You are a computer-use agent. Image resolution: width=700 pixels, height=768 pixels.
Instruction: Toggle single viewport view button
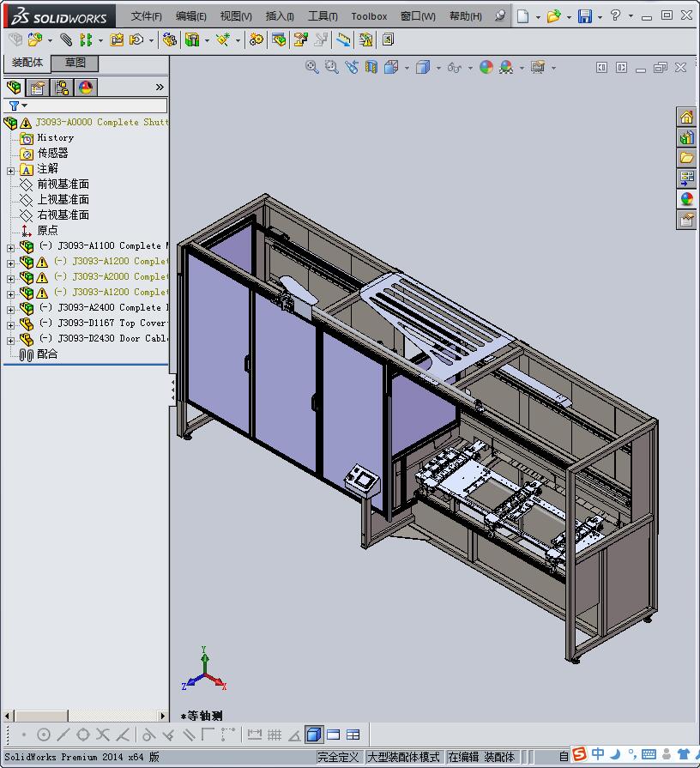click(334, 735)
